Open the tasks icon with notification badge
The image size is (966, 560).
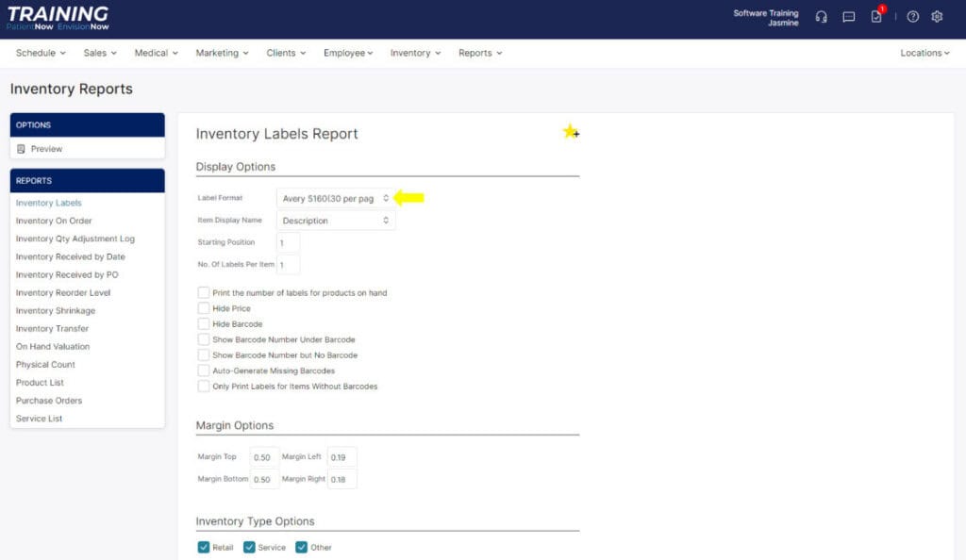coord(876,17)
